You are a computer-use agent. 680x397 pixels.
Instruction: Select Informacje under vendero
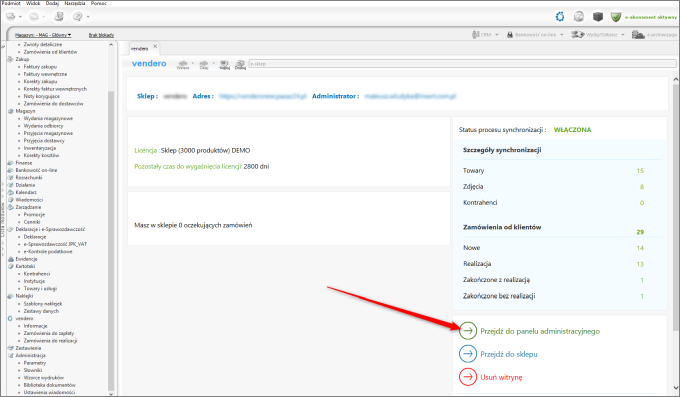pyautogui.click(x=35, y=326)
